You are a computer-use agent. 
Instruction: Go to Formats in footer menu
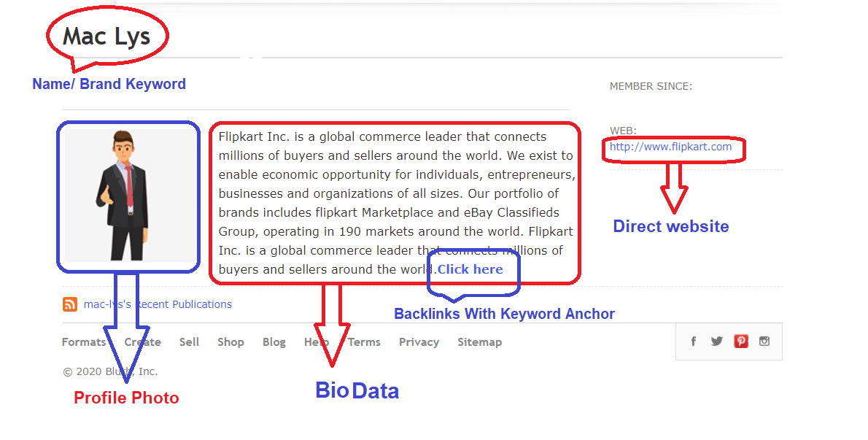pyautogui.click(x=84, y=341)
